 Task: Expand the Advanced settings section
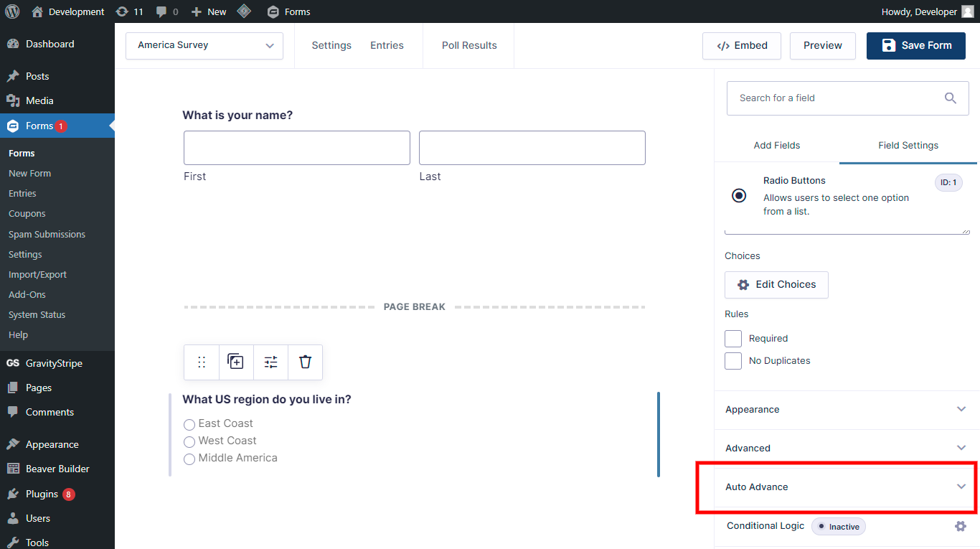tap(847, 449)
